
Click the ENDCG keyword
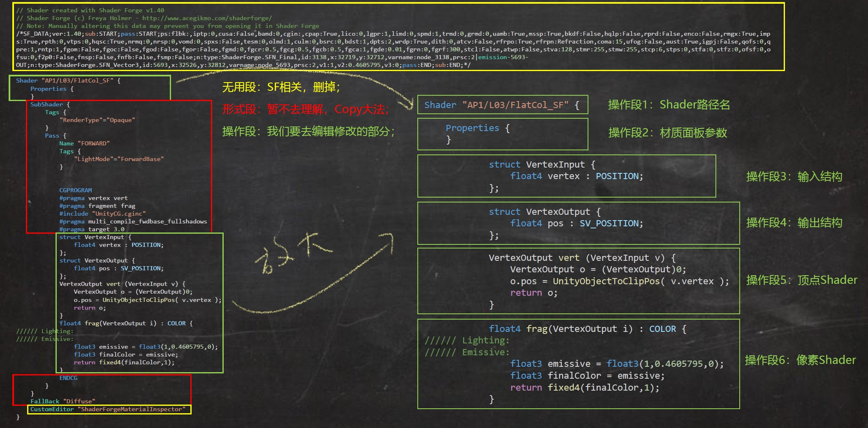coord(68,378)
